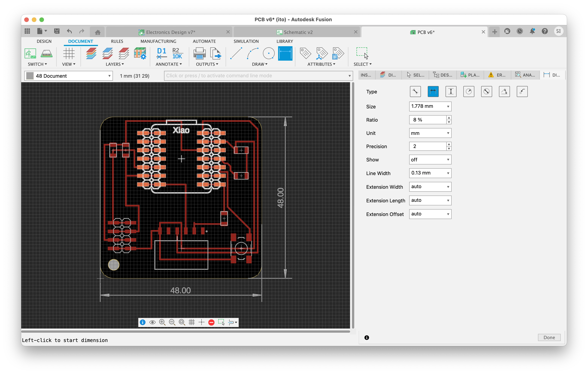Click the command line input field
Image resolution: width=588 pixels, height=374 pixels.
coord(258,76)
